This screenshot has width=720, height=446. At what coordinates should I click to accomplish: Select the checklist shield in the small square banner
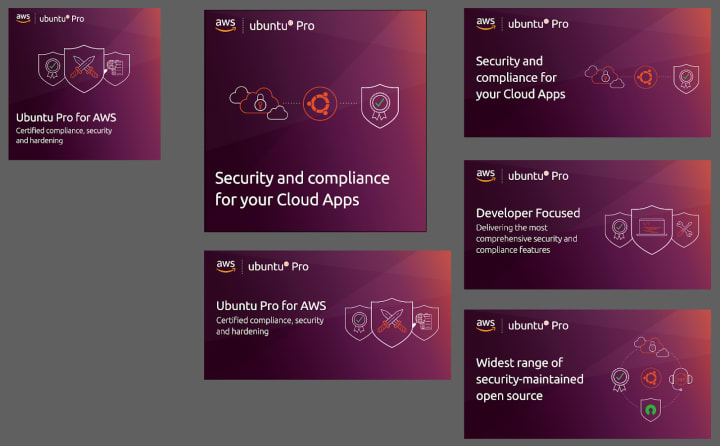coord(117,68)
